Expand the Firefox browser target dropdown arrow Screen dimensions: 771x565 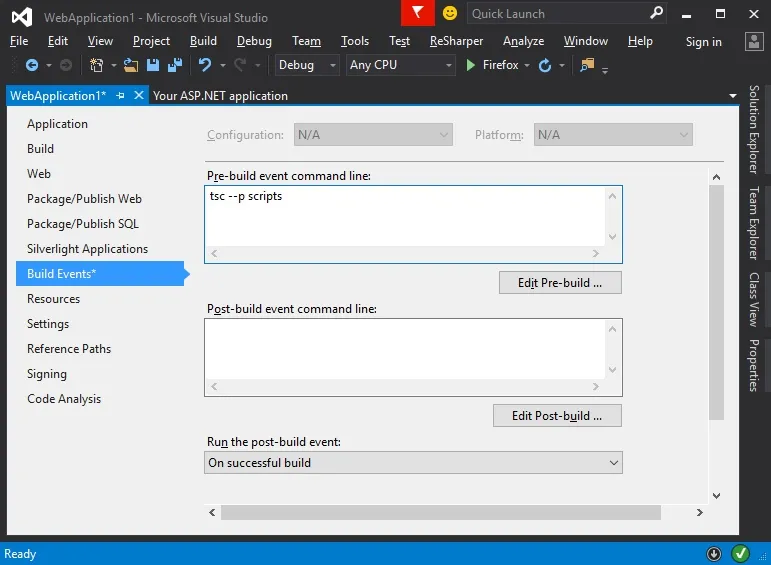[527, 65]
